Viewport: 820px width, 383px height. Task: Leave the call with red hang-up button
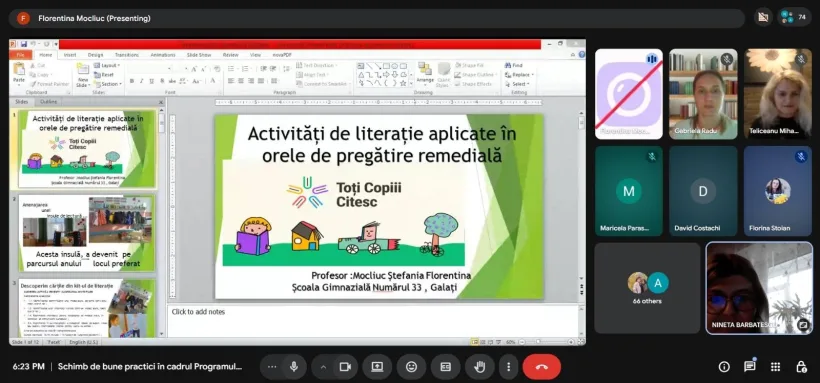(x=542, y=367)
